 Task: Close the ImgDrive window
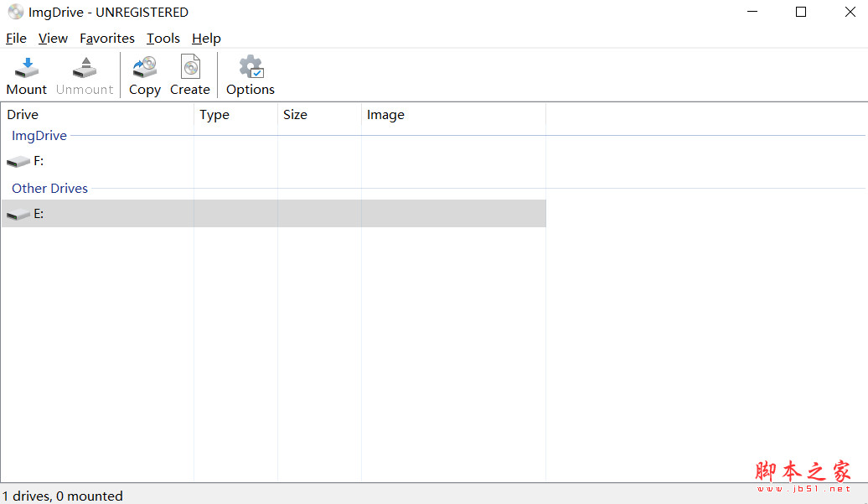coord(850,12)
